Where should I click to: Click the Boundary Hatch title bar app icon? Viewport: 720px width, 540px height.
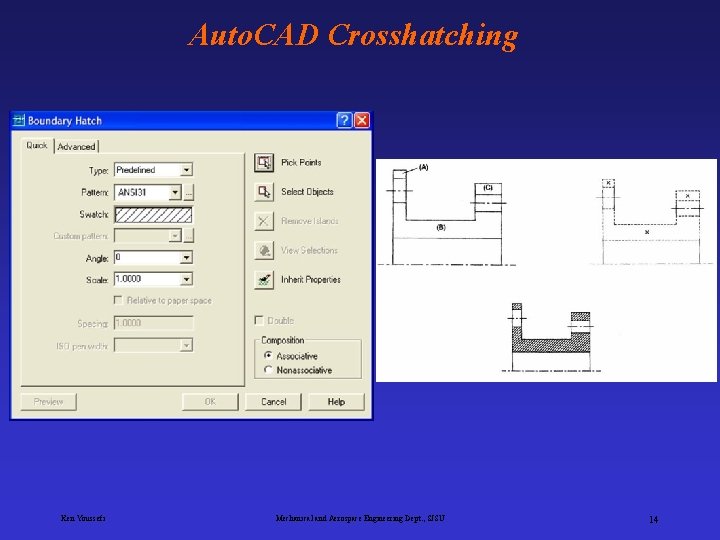(19, 121)
